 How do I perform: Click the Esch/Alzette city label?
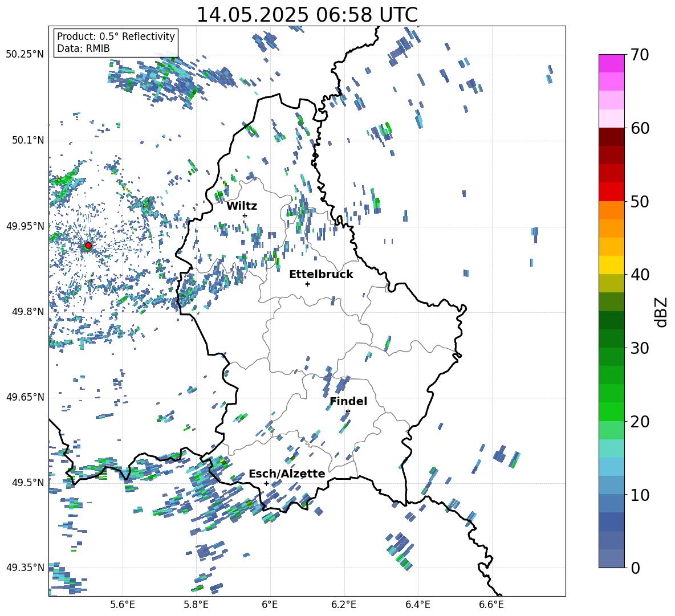tap(287, 474)
